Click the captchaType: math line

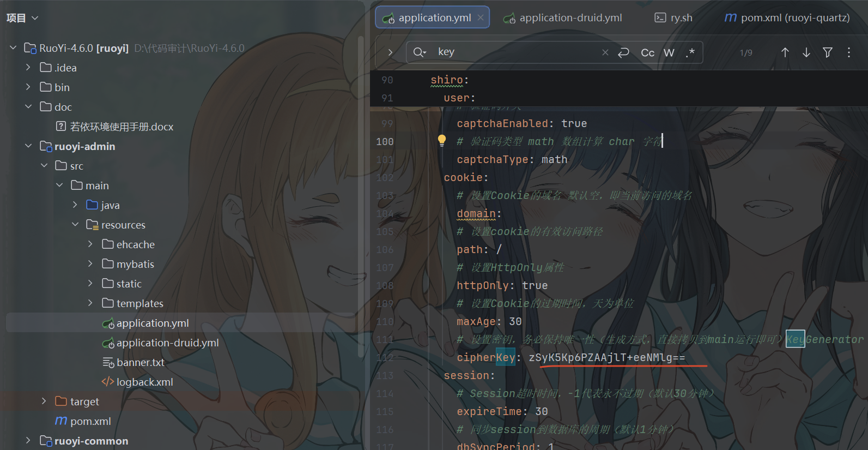click(x=512, y=159)
